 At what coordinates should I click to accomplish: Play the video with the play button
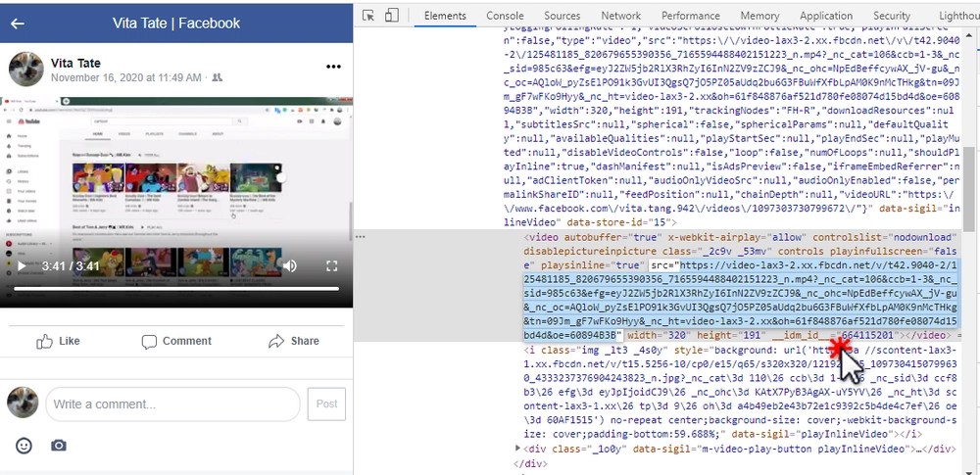(22, 266)
